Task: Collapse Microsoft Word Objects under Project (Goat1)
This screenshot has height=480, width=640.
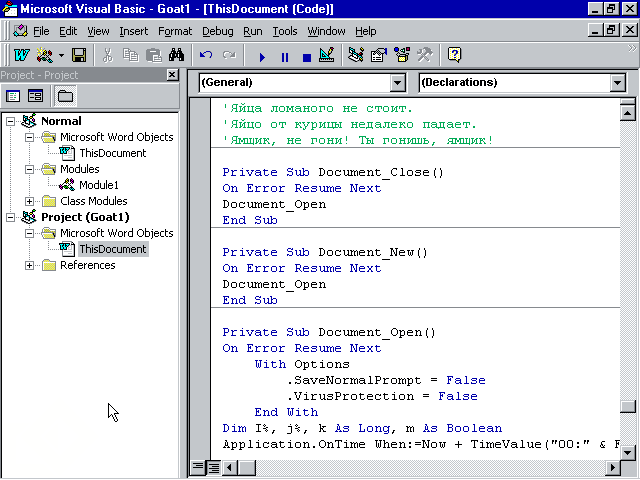Action: [x=29, y=233]
